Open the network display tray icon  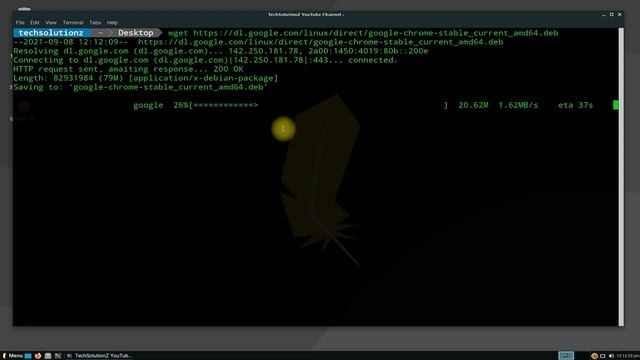(602, 356)
